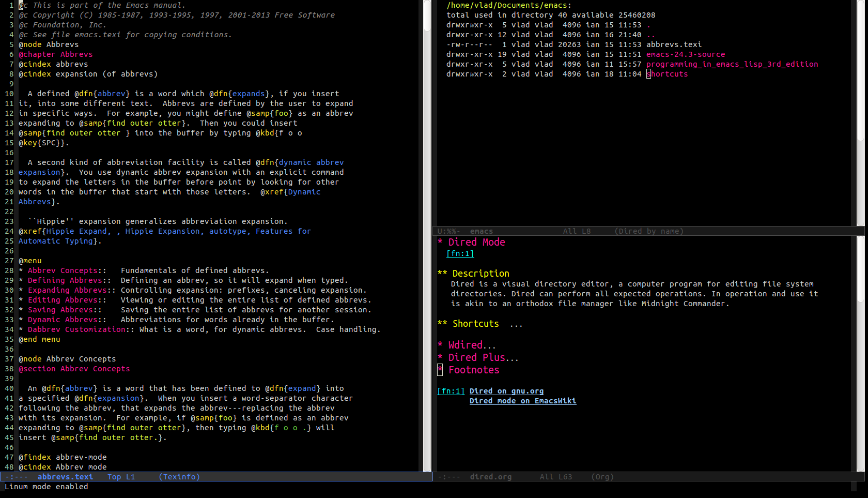The width and height of the screenshot is (868, 498).
Task: Click the [fn:1] footnote definition label
Action: tap(451, 391)
